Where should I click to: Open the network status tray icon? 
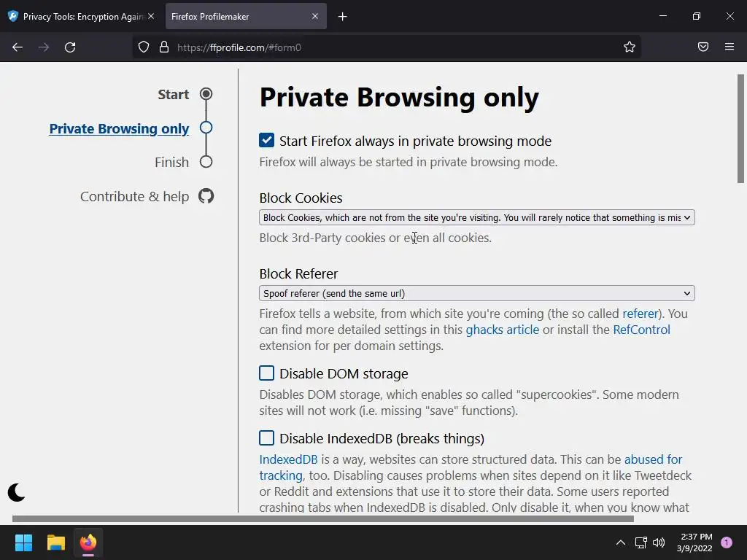(640, 542)
